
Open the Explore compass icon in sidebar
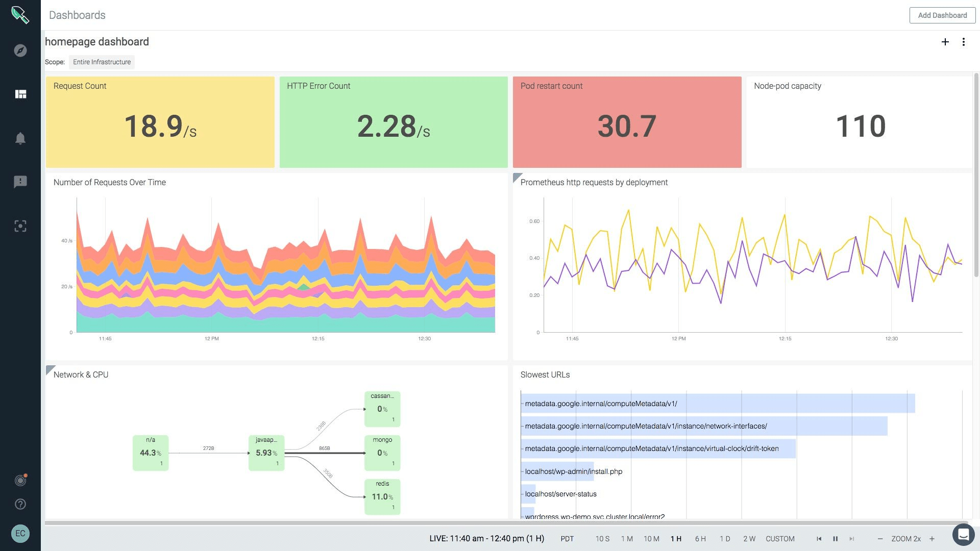(x=20, y=51)
